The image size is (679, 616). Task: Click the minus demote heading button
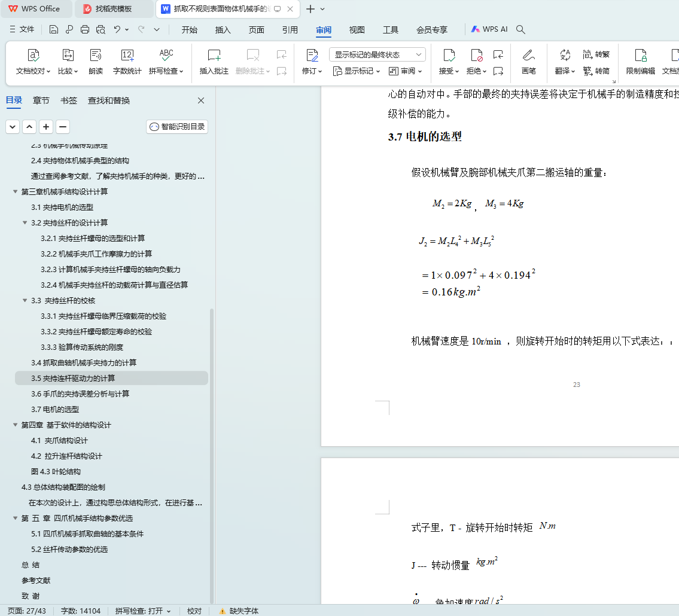63,127
